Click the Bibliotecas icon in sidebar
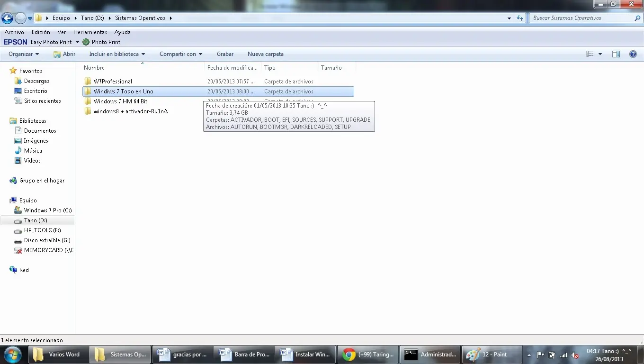Viewport: 644px width, 364px height. 13,121
